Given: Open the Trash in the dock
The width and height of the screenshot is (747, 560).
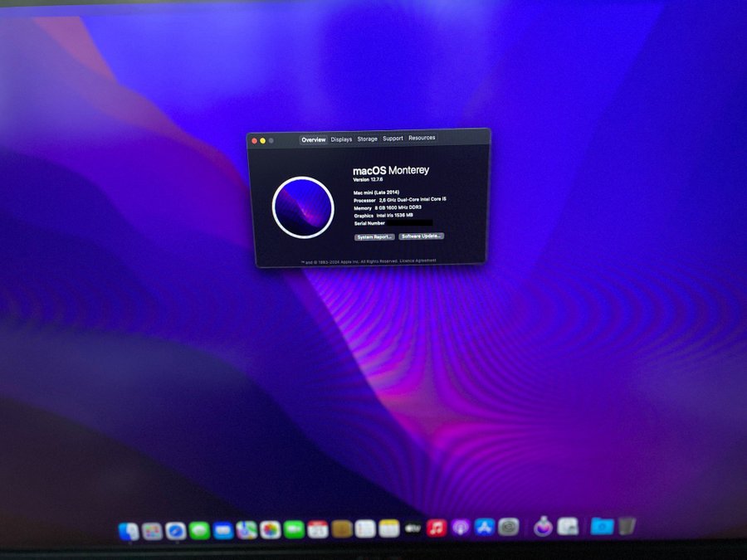Looking at the screenshot, I should click(x=627, y=525).
